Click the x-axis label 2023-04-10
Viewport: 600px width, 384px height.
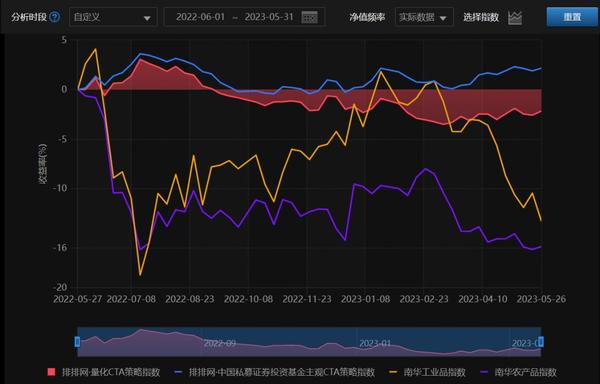click(483, 299)
